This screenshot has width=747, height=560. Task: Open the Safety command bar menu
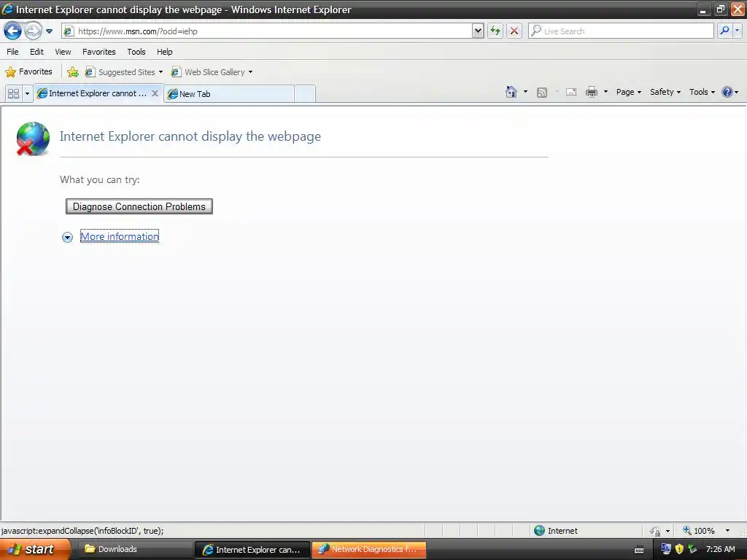665,93
